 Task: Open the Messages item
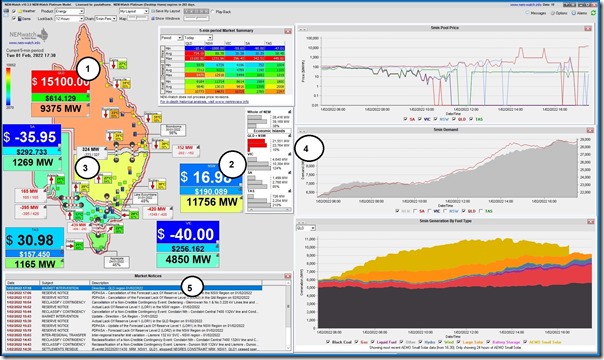pos(536,13)
